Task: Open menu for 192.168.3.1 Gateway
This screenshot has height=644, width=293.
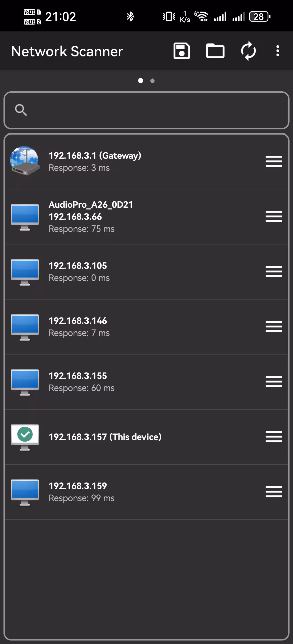Action: click(x=274, y=161)
